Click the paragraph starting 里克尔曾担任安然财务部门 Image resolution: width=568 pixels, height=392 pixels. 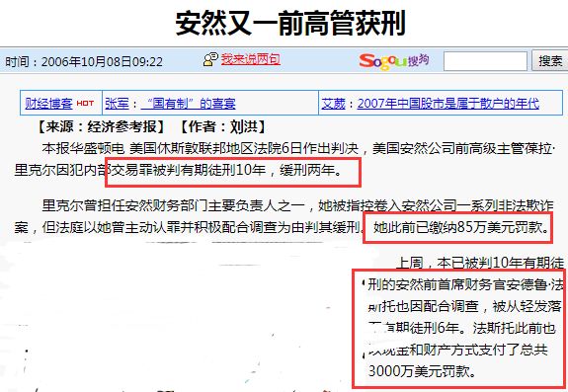coord(284,217)
